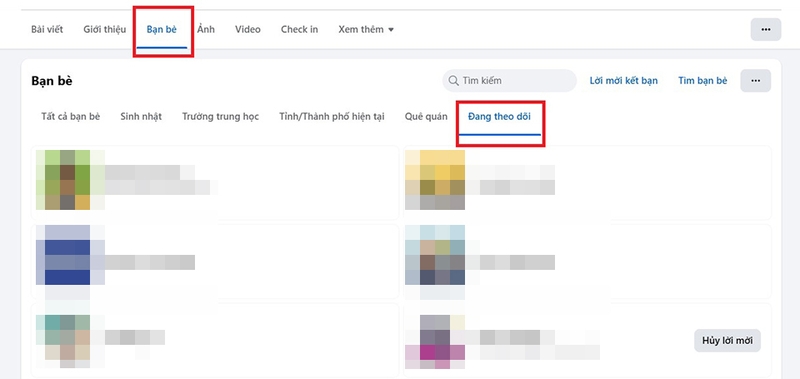This screenshot has width=800, height=379.
Task: Switch to the Ảnh tab
Action: [206, 30]
